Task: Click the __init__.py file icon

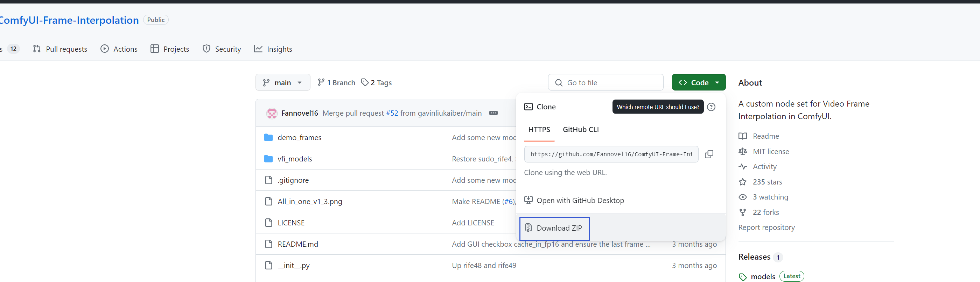Action: point(268,265)
